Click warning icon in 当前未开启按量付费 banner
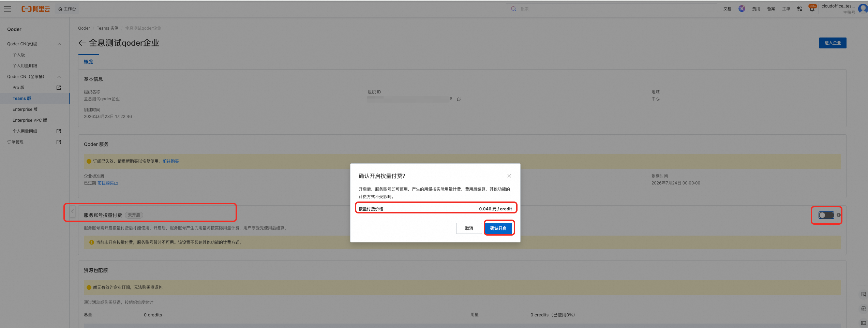Screen dimensions: 868x328 coord(91,242)
